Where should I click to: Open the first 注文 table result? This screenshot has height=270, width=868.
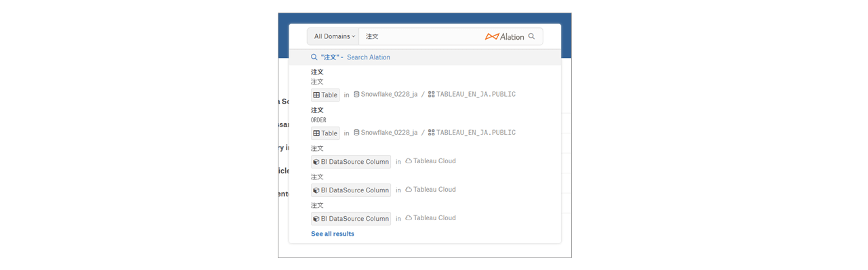tap(317, 72)
